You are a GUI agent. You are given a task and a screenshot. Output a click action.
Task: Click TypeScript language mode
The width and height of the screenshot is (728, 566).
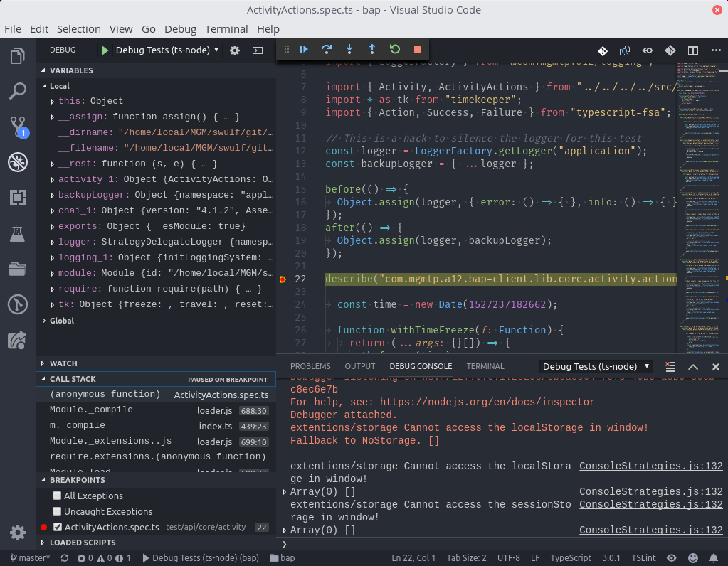click(x=571, y=557)
